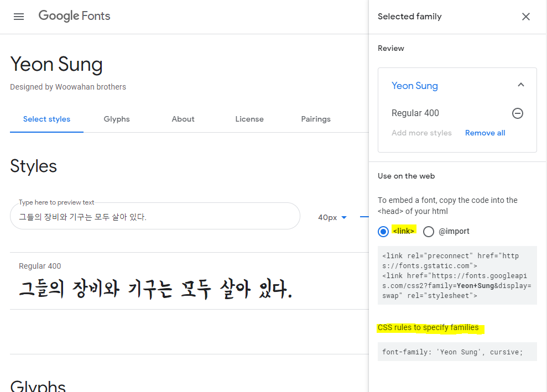The width and height of the screenshot is (547, 392).
Task: Close the Selected family panel
Action: (x=526, y=17)
